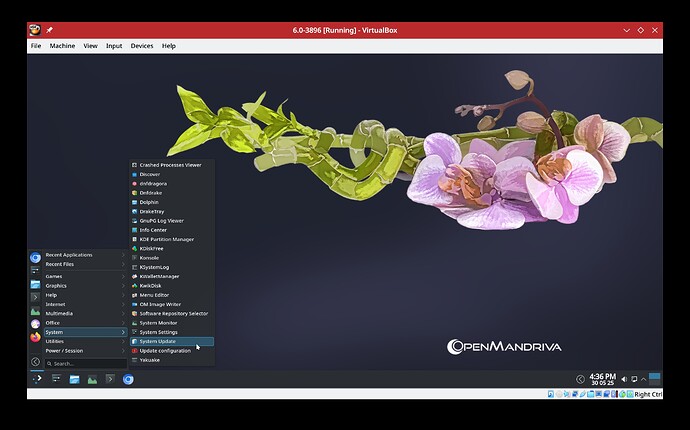This screenshot has width=690, height=430.
Task: Click the application launcher button on the panel
Action: (37, 379)
